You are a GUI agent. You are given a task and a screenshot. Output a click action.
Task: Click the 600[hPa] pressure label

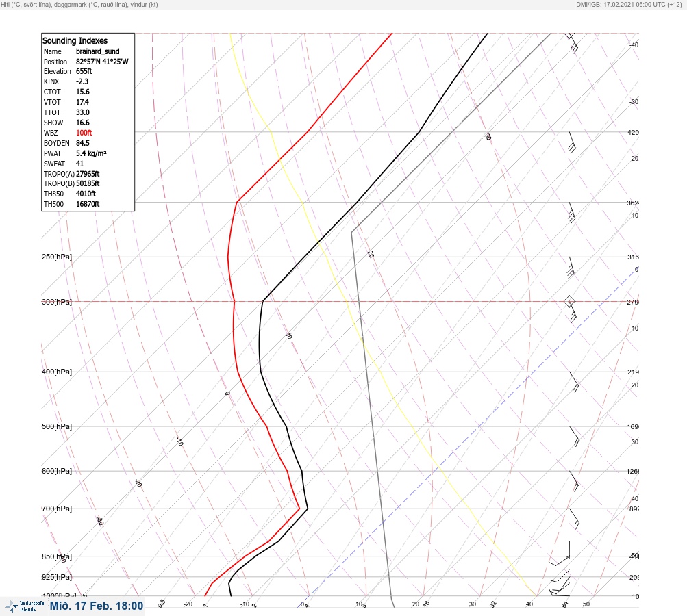click(57, 471)
